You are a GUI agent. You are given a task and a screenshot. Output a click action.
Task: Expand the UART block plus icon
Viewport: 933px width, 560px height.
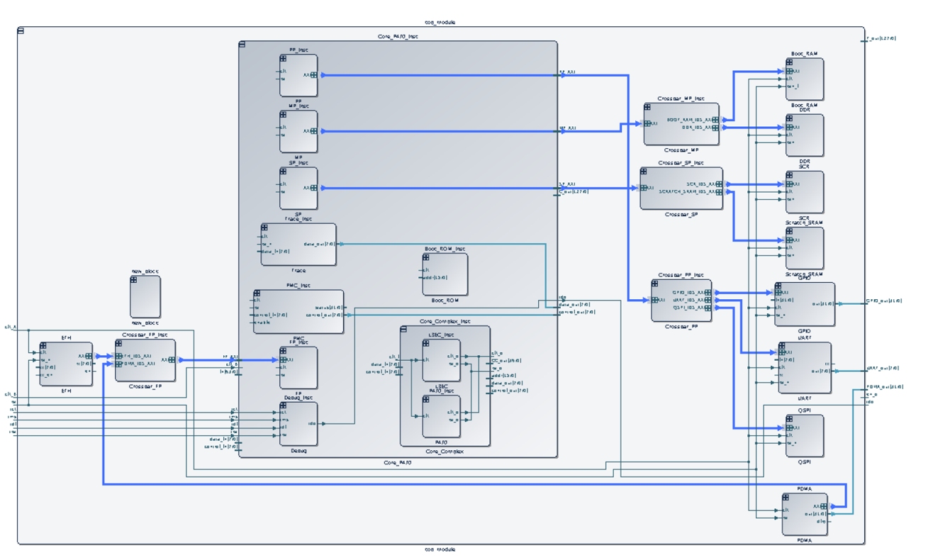click(783, 347)
